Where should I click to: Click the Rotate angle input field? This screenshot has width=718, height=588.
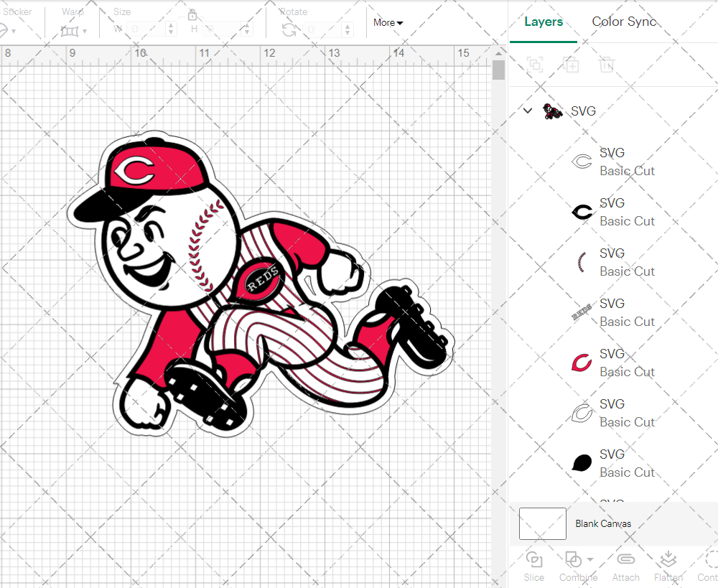[322, 29]
